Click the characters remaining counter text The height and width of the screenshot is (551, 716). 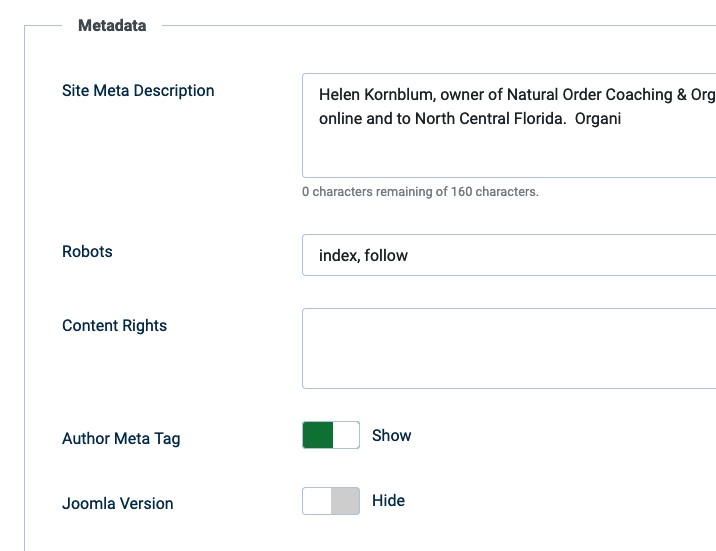(x=420, y=191)
